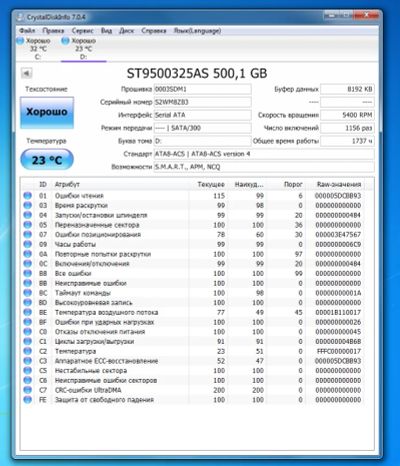Click the status icon for attribute 01 Ошибки чтения
Viewport: 400px width, 466px height.
(27, 196)
